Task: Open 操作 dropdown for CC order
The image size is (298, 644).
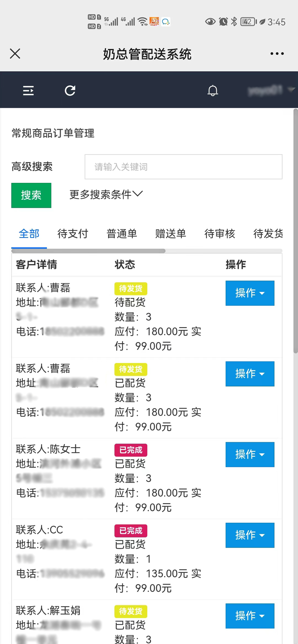Action: (x=250, y=535)
